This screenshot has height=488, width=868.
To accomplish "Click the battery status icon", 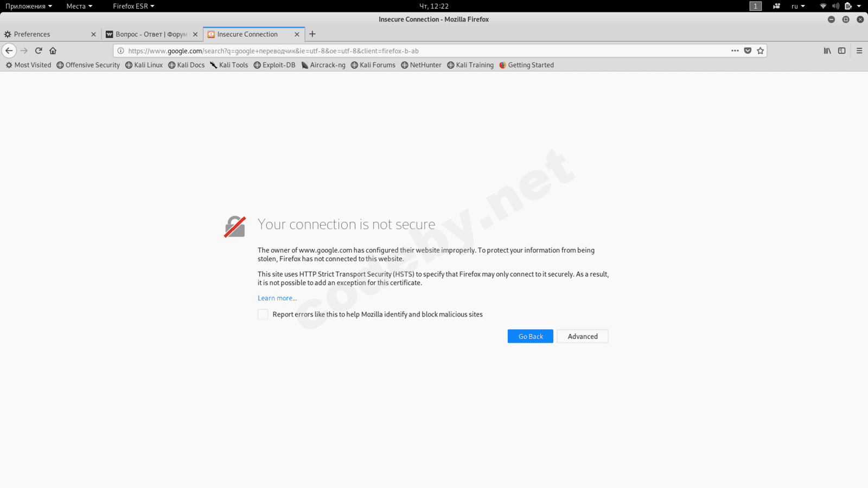I will [x=848, y=6].
